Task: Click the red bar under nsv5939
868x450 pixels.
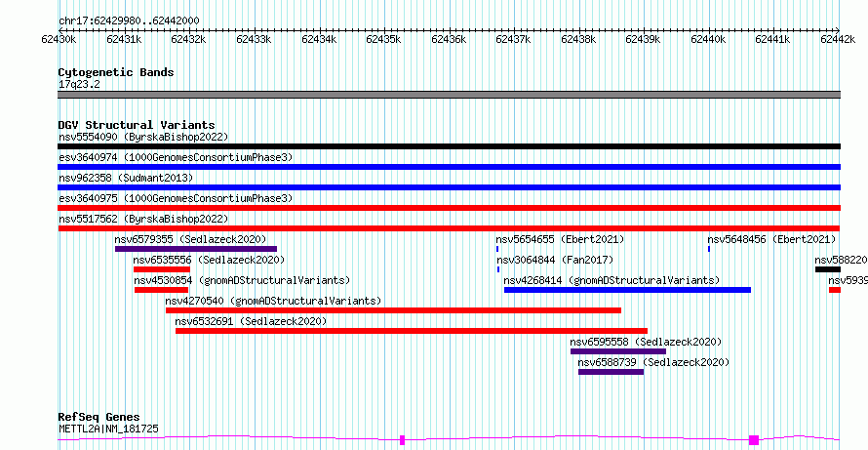Action: [x=835, y=290]
